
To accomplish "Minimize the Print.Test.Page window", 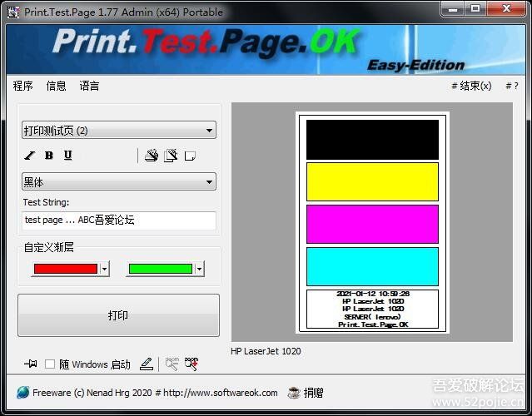I will (x=453, y=9).
